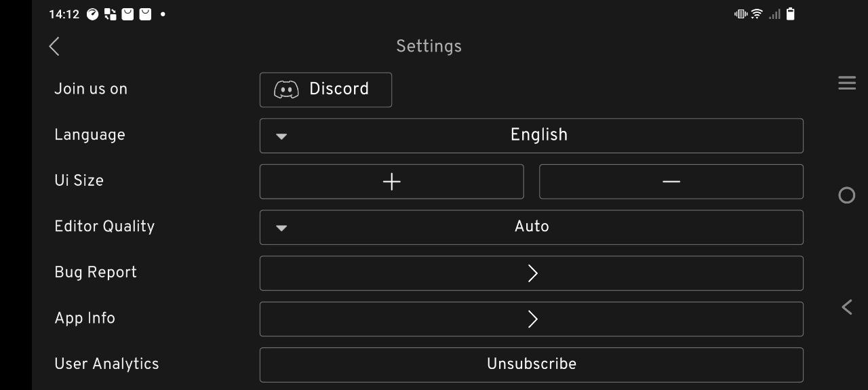Screen dimensions: 868x390
Task: Tap the Android recent apps menu icon
Action: pyautogui.click(x=847, y=83)
